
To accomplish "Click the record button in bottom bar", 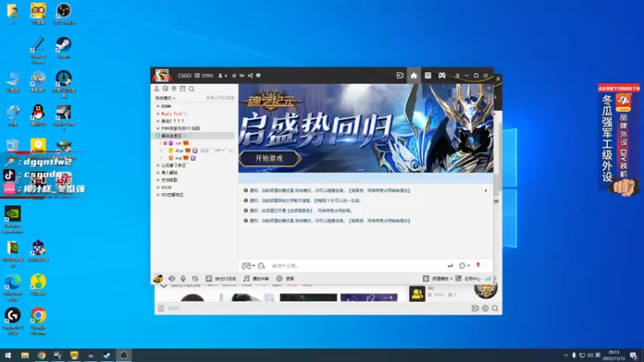I will click(285, 278).
